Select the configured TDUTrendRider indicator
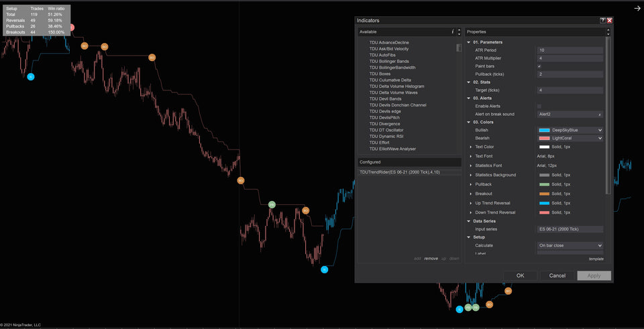This screenshot has height=329, width=644. coord(400,172)
